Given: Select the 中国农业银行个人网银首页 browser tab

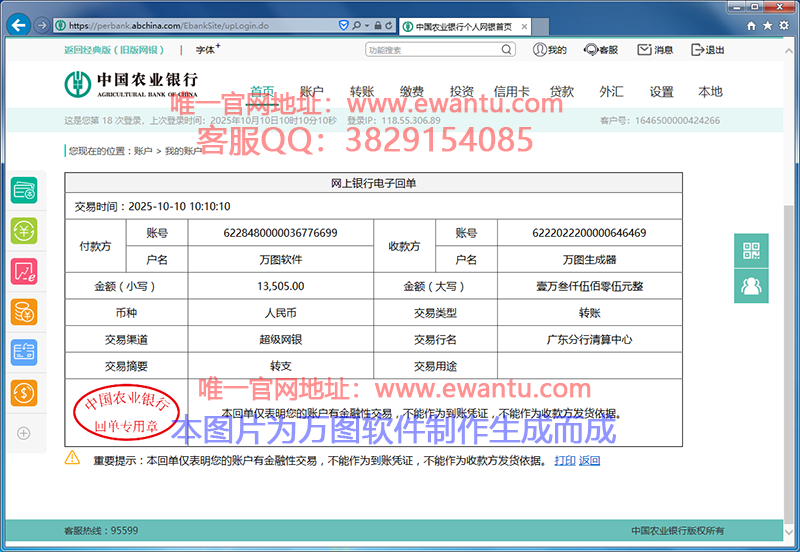Looking at the screenshot, I should pos(464,27).
